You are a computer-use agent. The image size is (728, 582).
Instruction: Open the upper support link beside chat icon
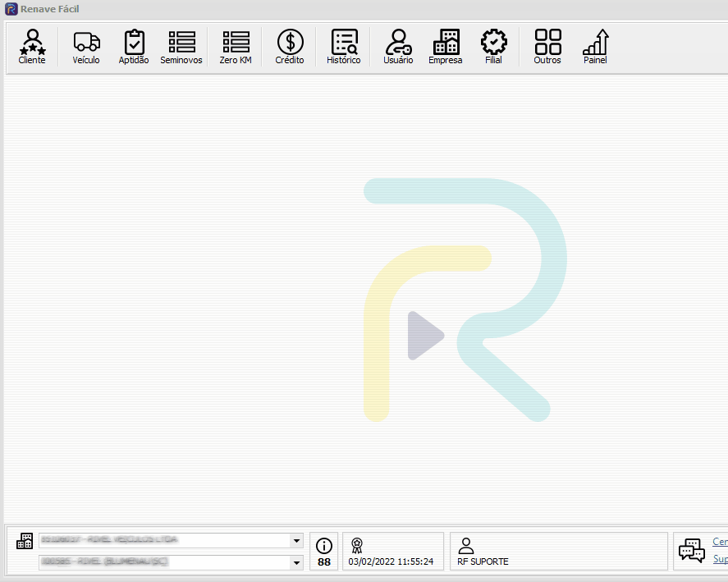[720, 542]
